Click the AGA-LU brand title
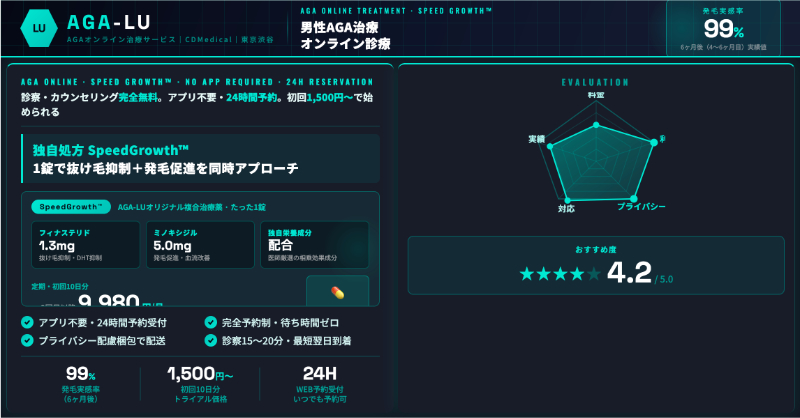800x418 pixels. click(107, 21)
